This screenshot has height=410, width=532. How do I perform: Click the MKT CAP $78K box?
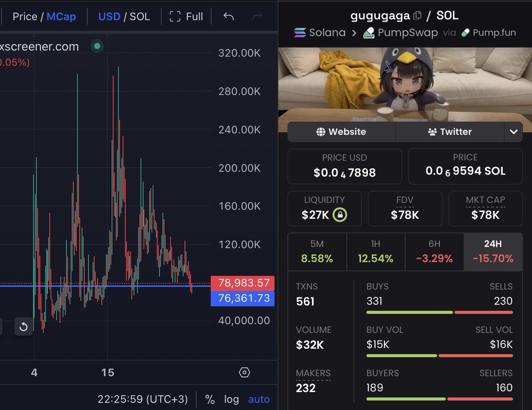485,209
